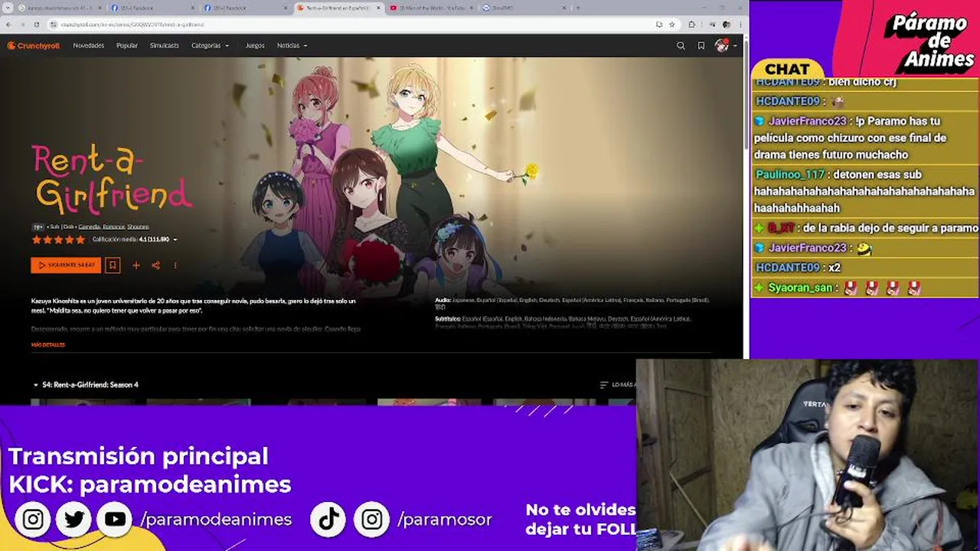Open the Shounen genre link
The height and width of the screenshot is (551, 980).
(138, 227)
